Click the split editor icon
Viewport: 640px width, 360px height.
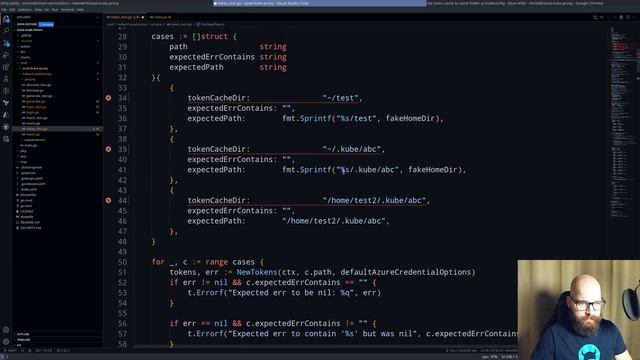point(628,17)
